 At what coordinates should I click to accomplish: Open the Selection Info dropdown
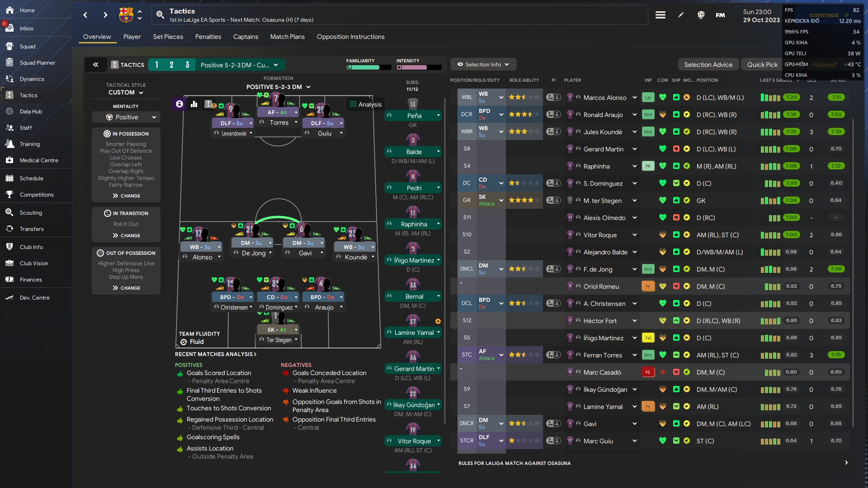click(x=483, y=64)
